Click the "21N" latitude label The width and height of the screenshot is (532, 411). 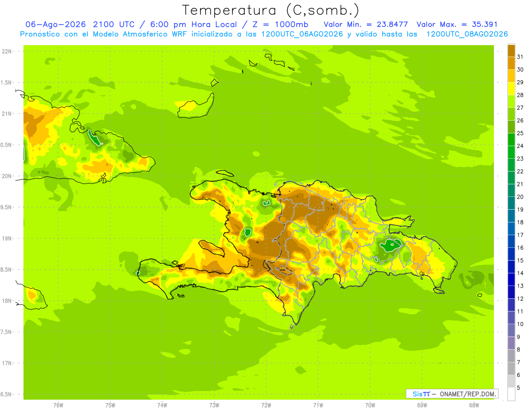[7, 114]
